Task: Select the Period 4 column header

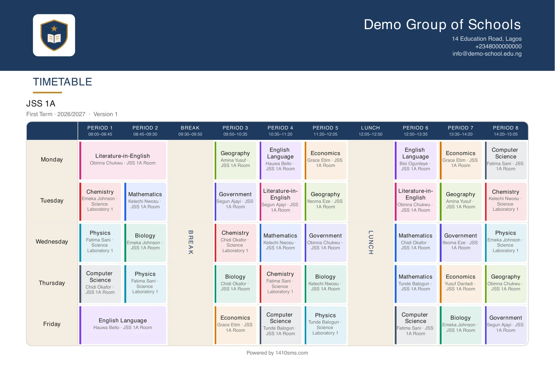Action: click(280, 131)
